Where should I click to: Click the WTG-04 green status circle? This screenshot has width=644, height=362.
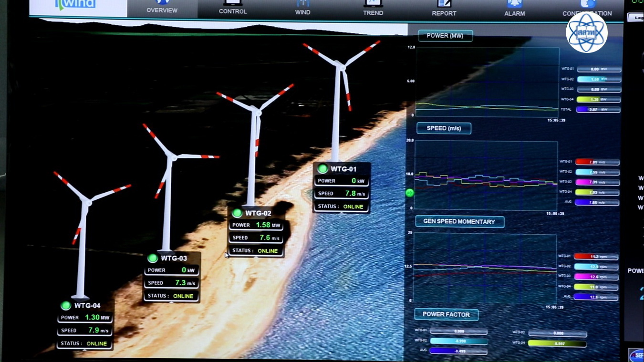click(x=66, y=305)
